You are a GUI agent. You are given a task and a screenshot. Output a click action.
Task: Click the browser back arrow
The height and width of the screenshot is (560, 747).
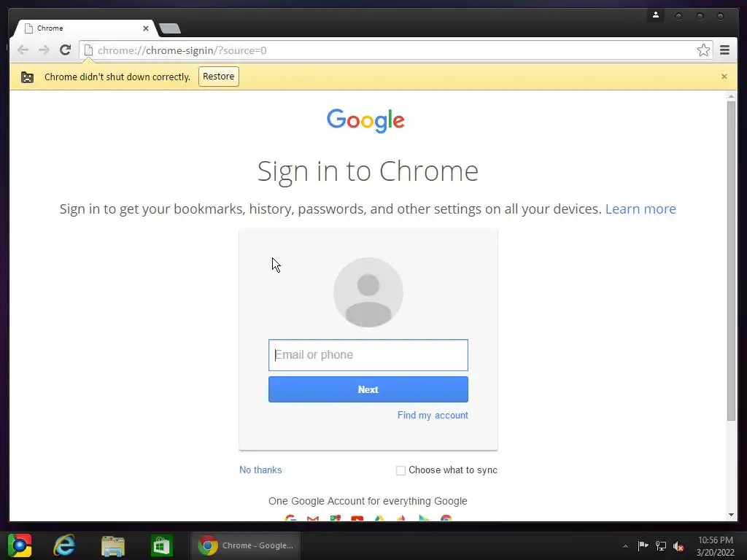[x=23, y=50]
